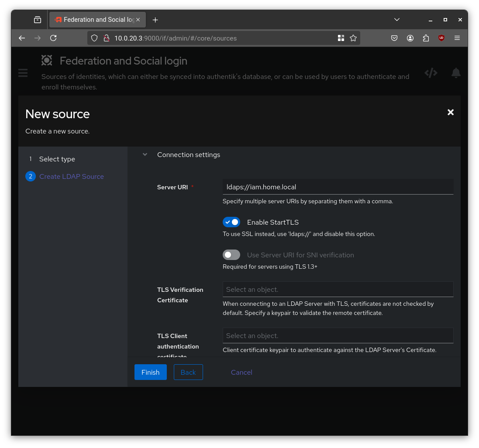The width and height of the screenshot is (479, 448).
Task: Close the New source wizard with X
Action: [x=451, y=112]
